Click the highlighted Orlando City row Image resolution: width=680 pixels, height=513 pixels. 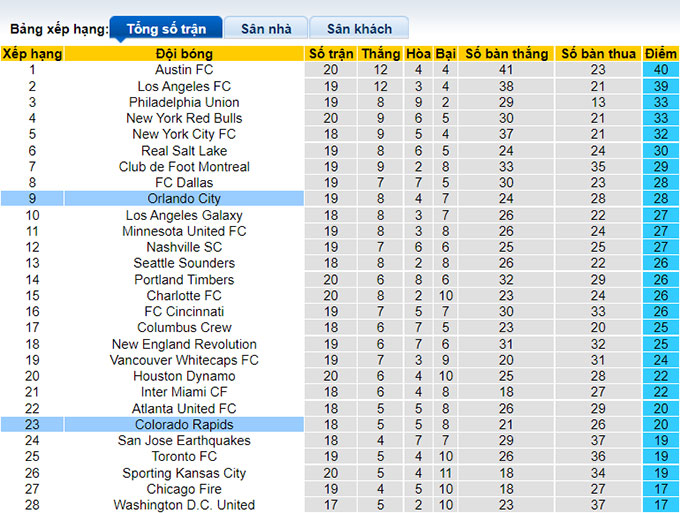pos(340,199)
